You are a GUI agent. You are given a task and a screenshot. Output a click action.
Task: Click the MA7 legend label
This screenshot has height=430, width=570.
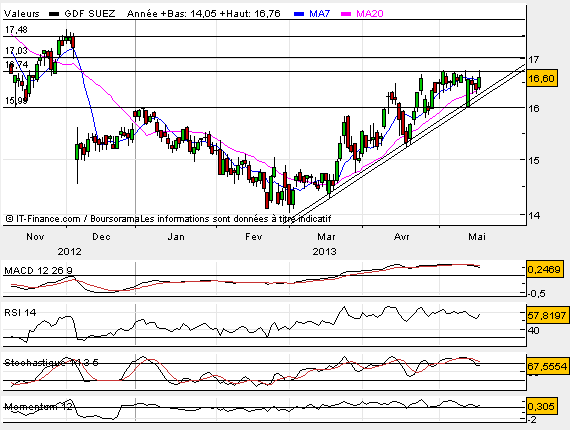click(x=320, y=14)
